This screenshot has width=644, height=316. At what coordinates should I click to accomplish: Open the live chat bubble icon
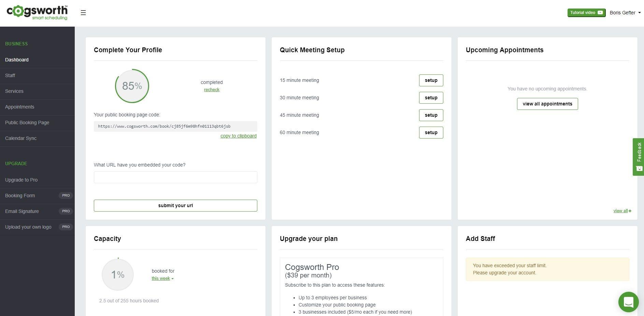628,302
